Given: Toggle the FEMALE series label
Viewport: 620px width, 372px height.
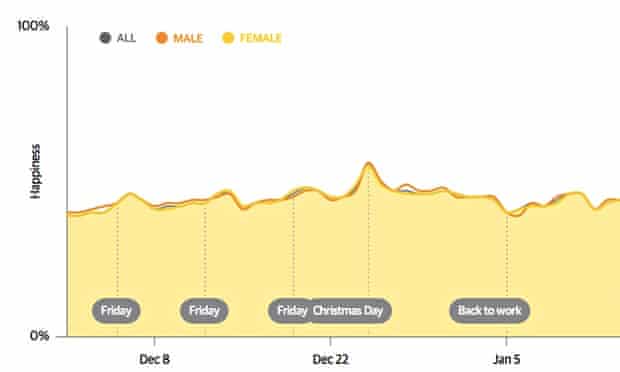Looking at the screenshot, I should [261, 38].
